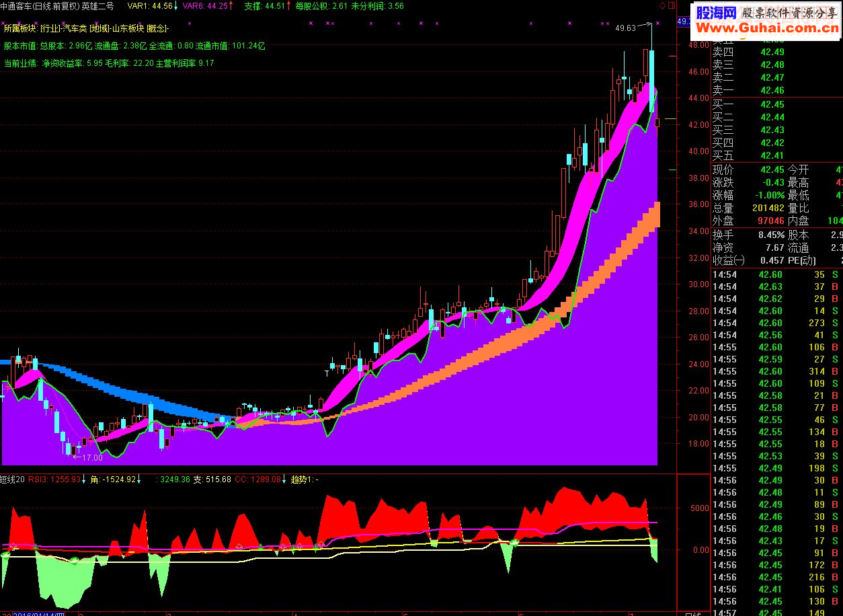The height and width of the screenshot is (616, 843).
Task: Click the 未分利润: 3.56 label
Action: (x=378, y=6)
